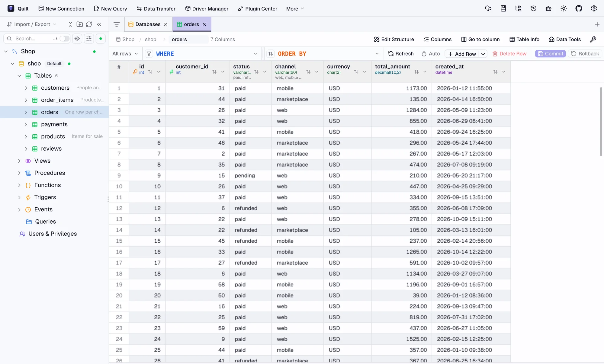Image resolution: width=604 pixels, height=364 pixels.
Task: Click the download update cloud icon
Action: click(x=488, y=8)
